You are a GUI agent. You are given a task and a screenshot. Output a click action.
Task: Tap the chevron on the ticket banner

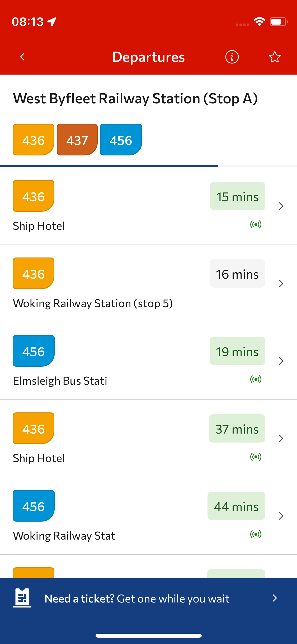point(275,598)
